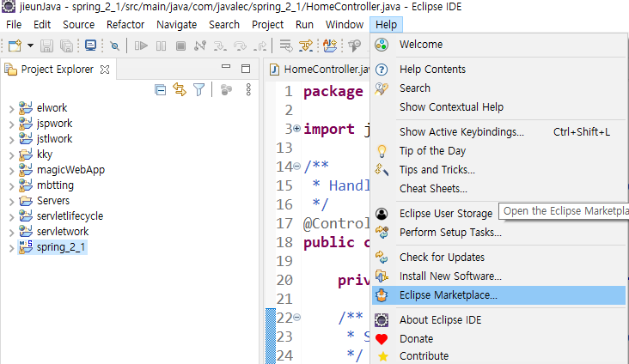This screenshot has width=629, height=364.
Task: Open the Window menu
Action: point(345,24)
